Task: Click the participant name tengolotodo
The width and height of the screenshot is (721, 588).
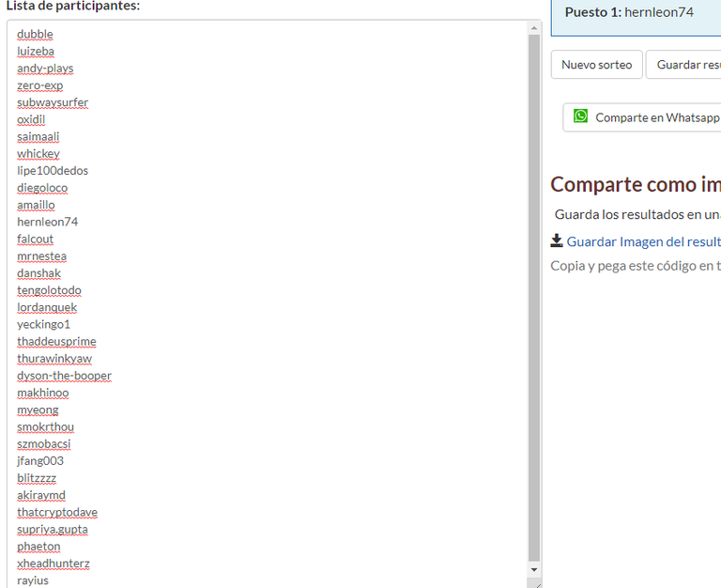Action: (x=49, y=290)
